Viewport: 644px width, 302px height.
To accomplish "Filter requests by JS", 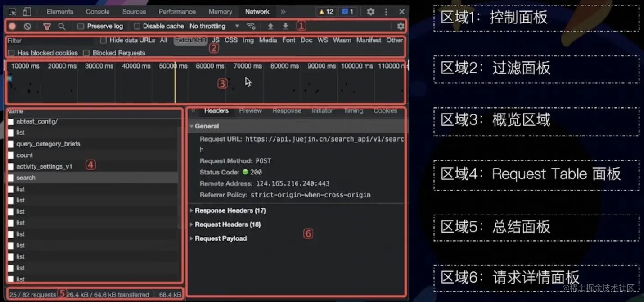I will pyautogui.click(x=216, y=40).
